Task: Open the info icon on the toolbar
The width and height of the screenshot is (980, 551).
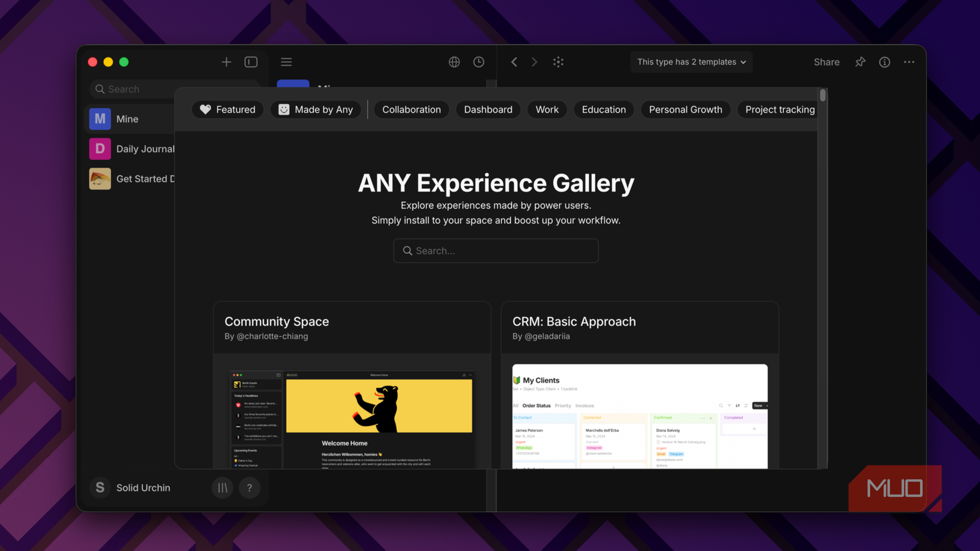Action: pos(884,62)
